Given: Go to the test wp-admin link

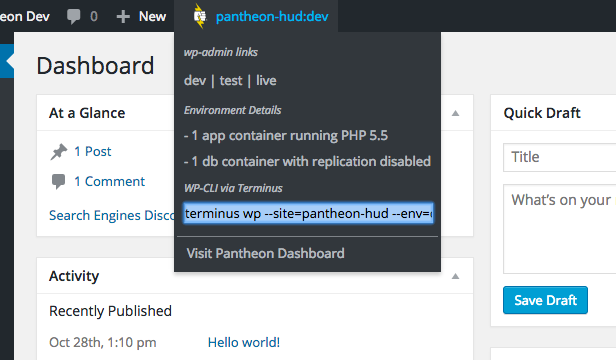Looking at the screenshot, I should pos(231,81).
